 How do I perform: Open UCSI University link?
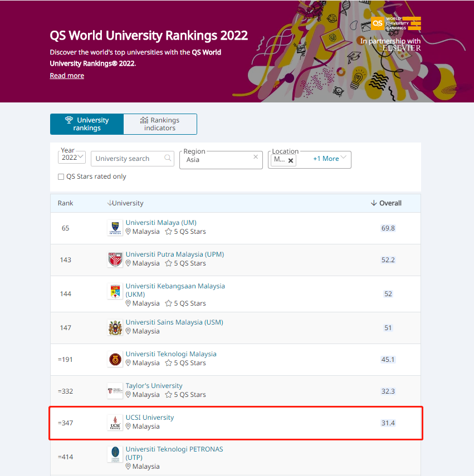(150, 418)
